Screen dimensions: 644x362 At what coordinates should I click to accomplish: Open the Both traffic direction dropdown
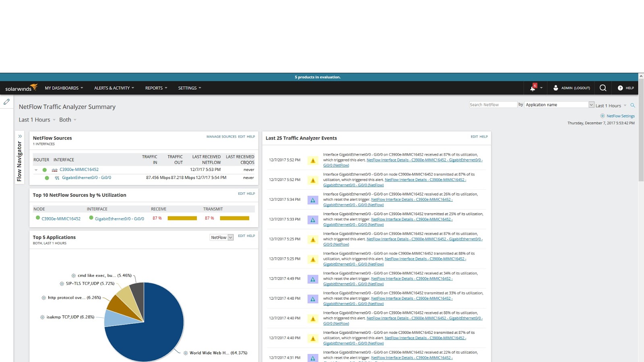(x=67, y=119)
